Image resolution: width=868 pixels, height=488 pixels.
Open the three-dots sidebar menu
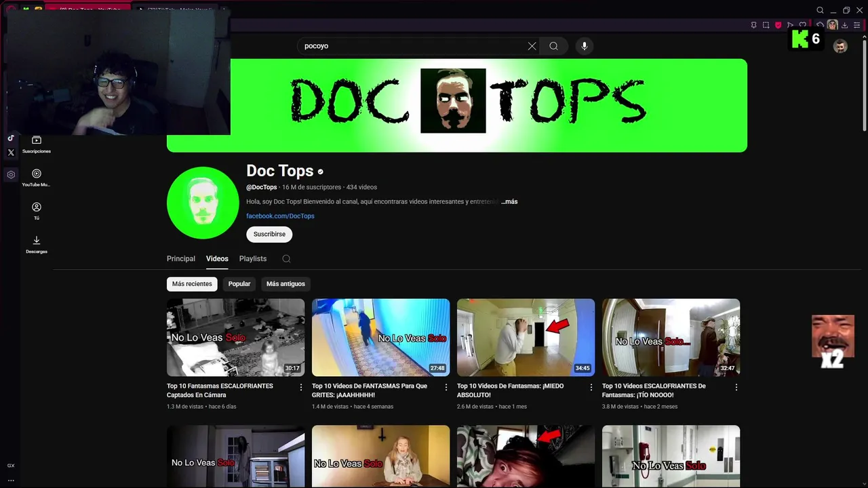[x=11, y=481]
